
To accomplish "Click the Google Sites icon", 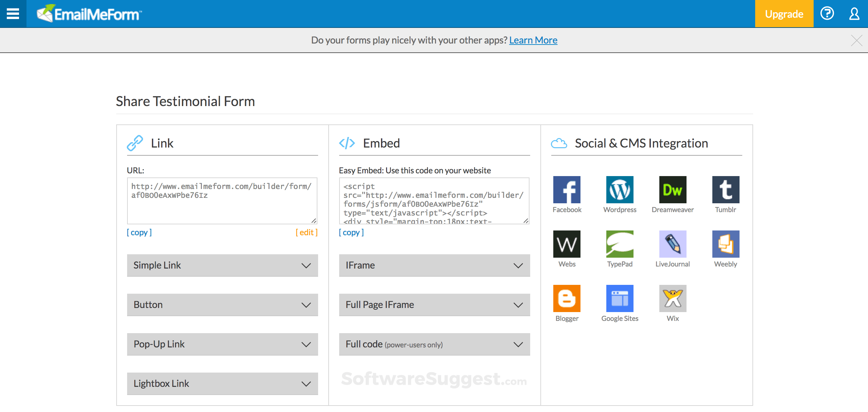I will coord(620,298).
